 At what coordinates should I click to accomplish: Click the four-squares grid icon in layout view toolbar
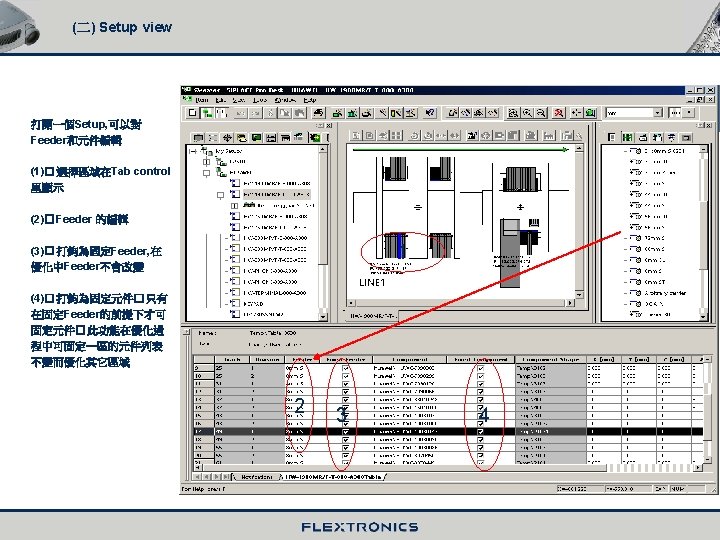[396, 135]
